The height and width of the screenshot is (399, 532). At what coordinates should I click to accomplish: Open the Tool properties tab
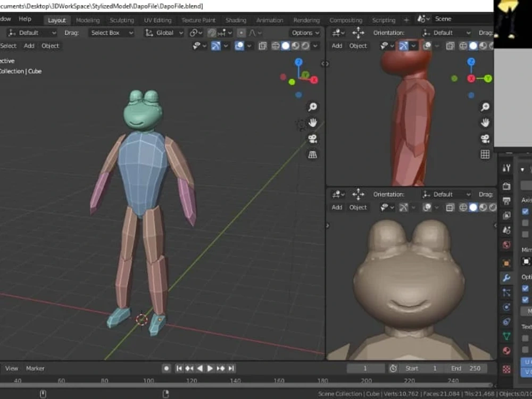506,168
